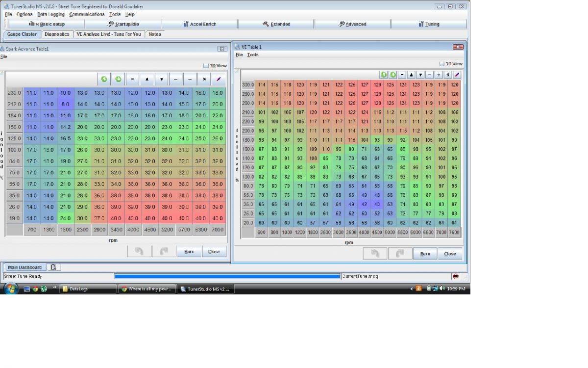
Task: Click purple pen icon in Spark Advance toolbar
Action: (x=219, y=79)
